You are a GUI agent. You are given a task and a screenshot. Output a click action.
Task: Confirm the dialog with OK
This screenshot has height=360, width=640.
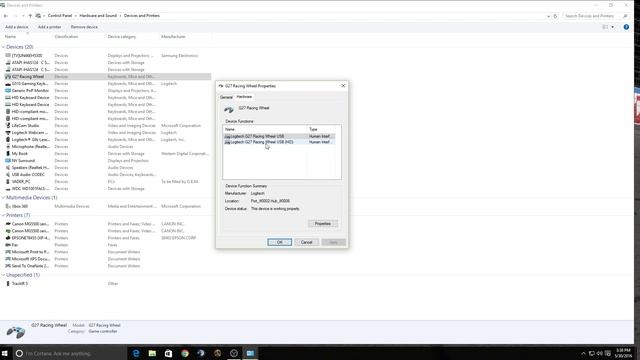coord(280,242)
